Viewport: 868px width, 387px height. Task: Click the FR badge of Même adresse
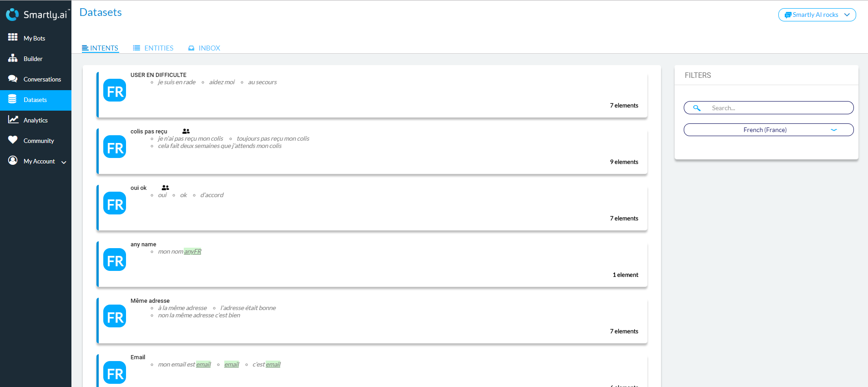click(115, 316)
